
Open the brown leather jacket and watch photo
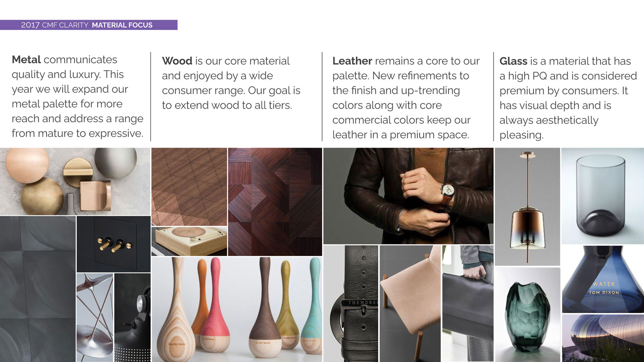click(x=408, y=196)
